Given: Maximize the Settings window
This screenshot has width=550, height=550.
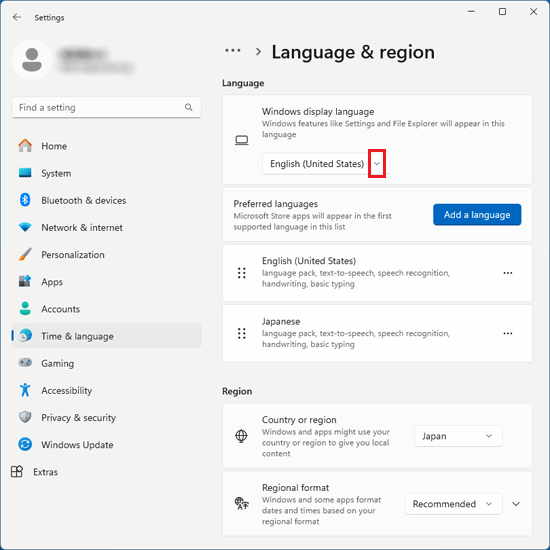Looking at the screenshot, I should pyautogui.click(x=502, y=12).
